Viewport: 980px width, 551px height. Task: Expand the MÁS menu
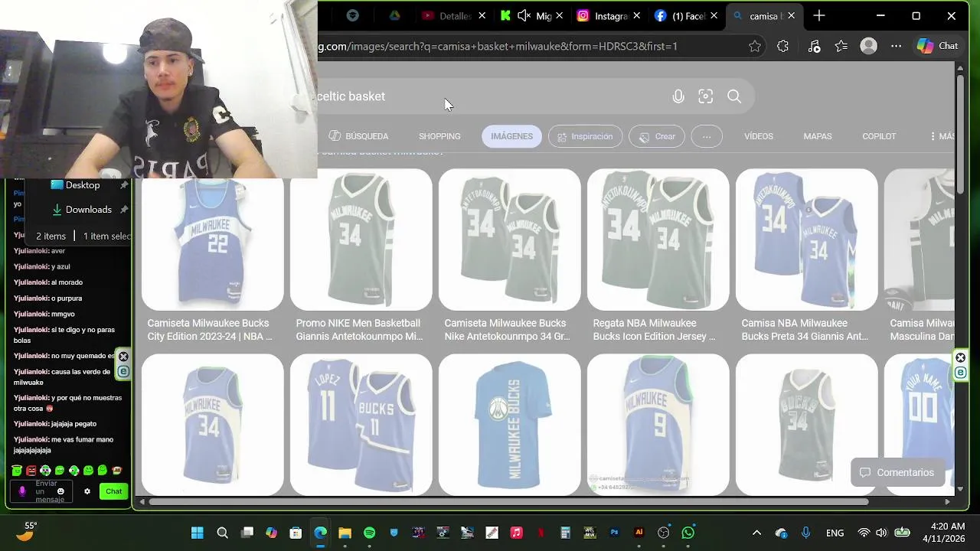pyautogui.click(x=942, y=136)
